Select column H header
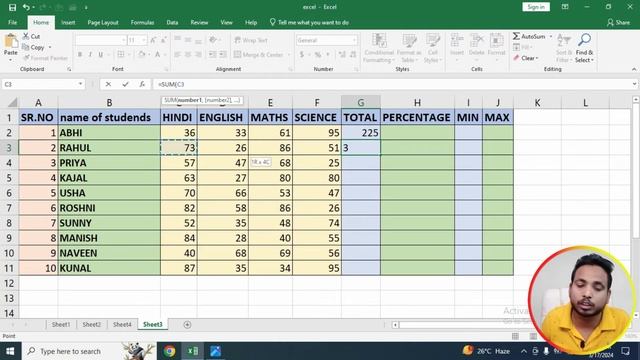640x360 pixels. 417,102
